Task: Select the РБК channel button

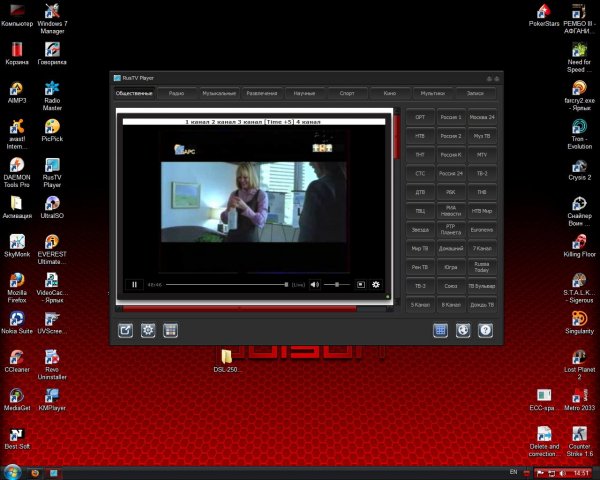Action: [x=451, y=192]
